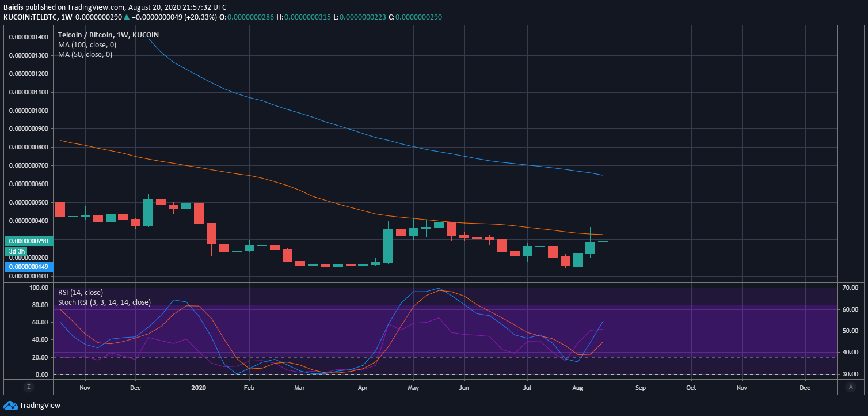
Task: Click the 0.0000001000 price axis label
Action: pos(28,111)
